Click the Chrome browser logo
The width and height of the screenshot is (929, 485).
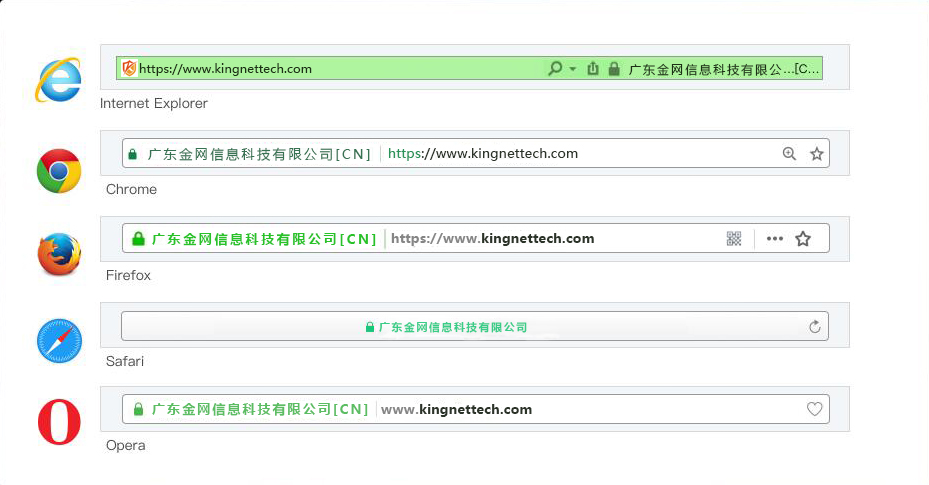click(x=58, y=170)
